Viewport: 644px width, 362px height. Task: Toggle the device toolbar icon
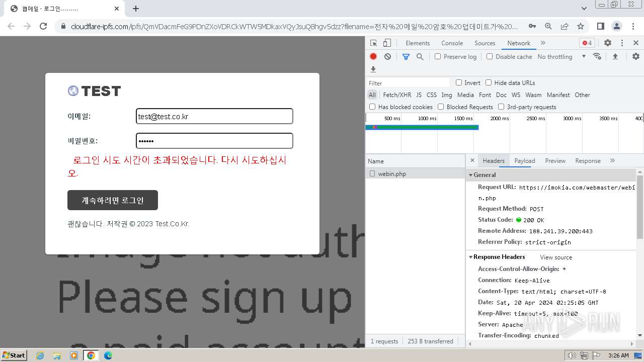[x=387, y=43]
